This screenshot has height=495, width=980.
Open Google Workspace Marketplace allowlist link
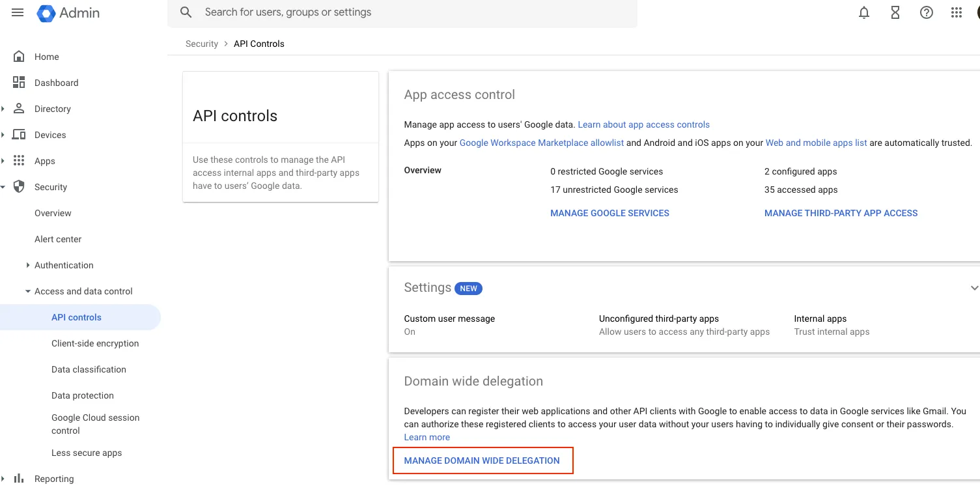542,143
